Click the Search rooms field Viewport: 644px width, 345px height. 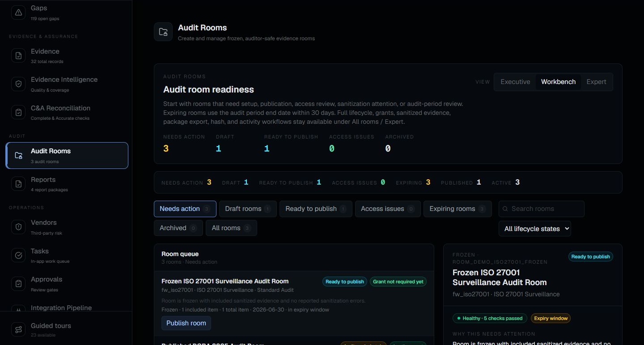coord(542,209)
